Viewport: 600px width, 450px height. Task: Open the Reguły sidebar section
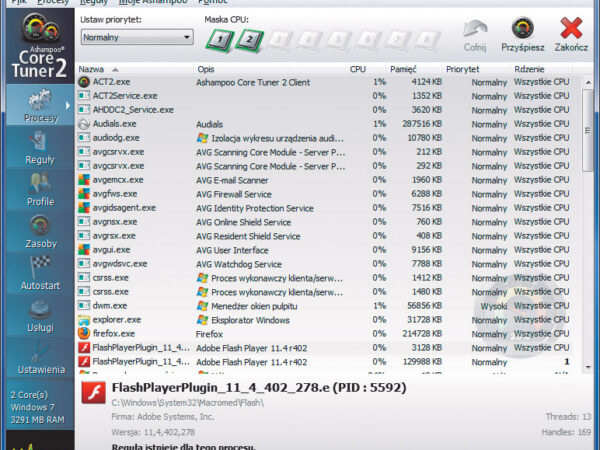(40, 148)
